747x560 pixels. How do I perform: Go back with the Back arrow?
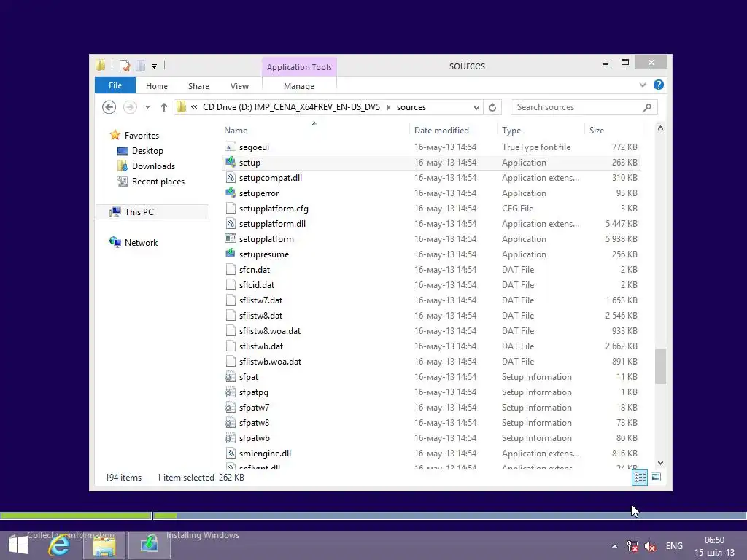click(x=109, y=107)
